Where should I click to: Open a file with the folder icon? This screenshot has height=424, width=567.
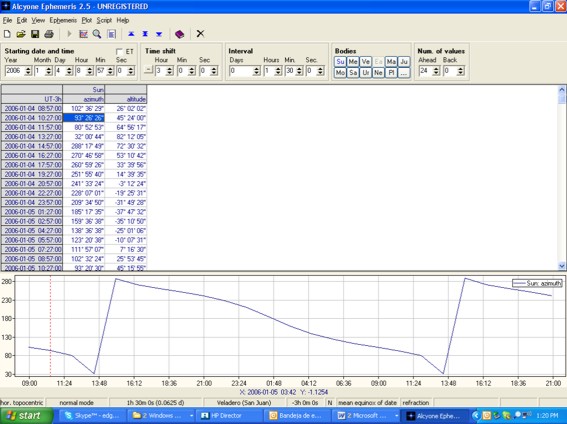coord(21,34)
